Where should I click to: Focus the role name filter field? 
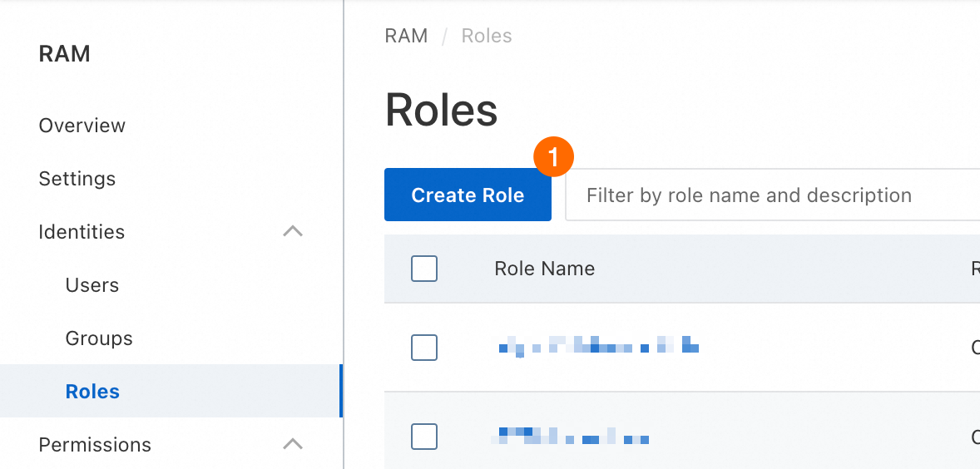coord(774,195)
